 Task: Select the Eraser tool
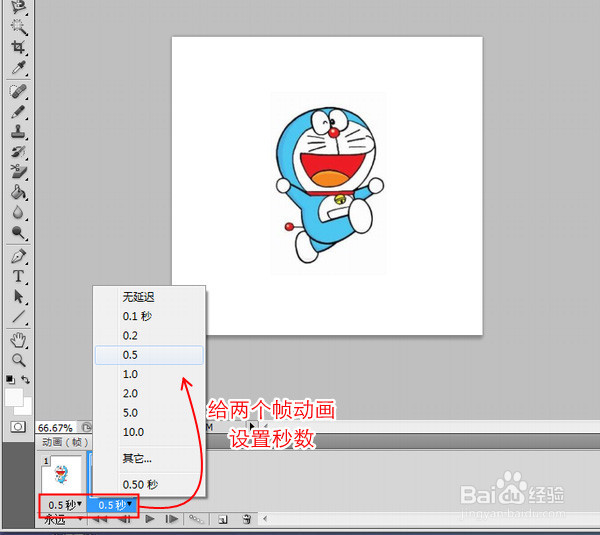[18, 172]
